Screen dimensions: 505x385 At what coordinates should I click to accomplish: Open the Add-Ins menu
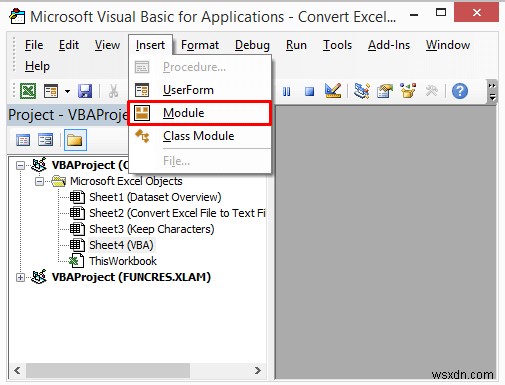[x=389, y=45]
